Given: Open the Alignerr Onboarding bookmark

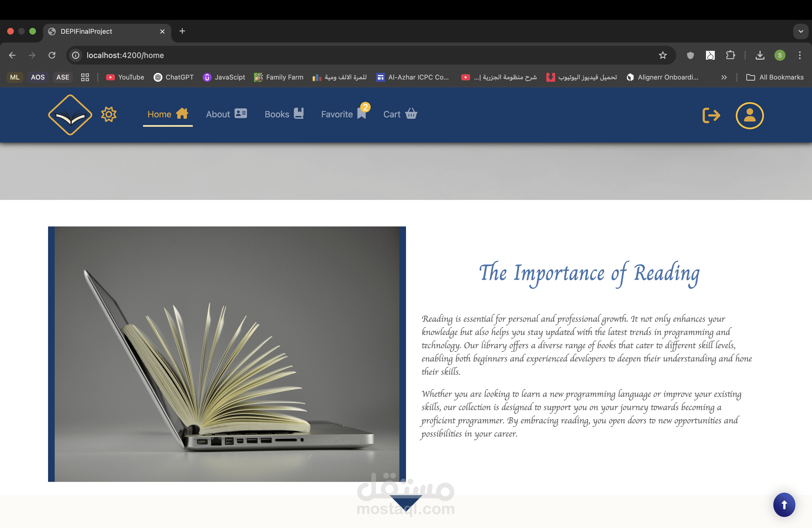Looking at the screenshot, I should coord(662,77).
